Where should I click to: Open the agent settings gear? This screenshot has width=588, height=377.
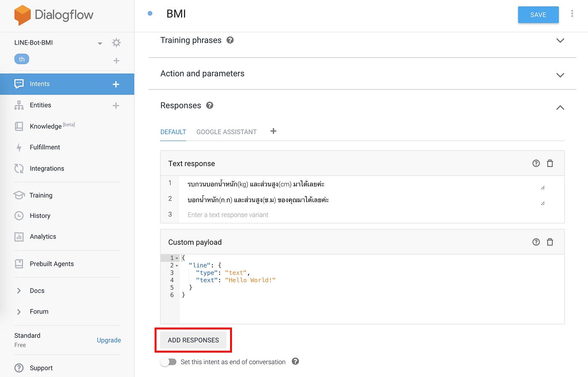point(116,42)
